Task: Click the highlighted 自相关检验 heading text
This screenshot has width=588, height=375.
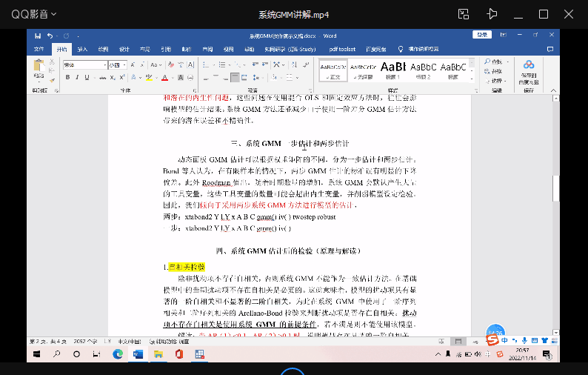Action: click(187, 267)
